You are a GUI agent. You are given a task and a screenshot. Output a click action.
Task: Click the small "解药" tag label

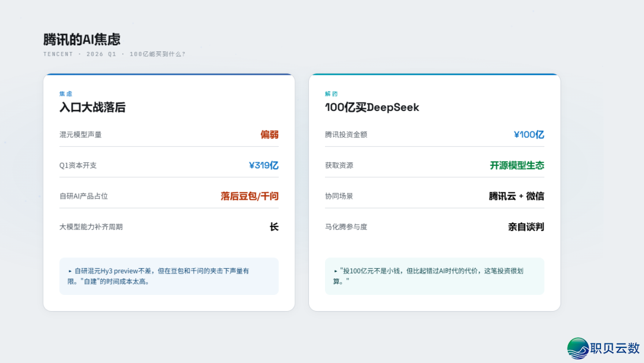(x=332, y=94)
